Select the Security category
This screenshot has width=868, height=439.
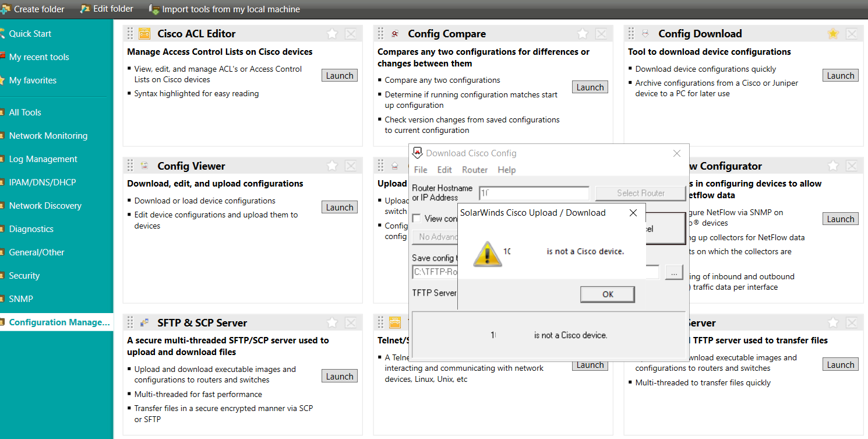(x=24, y=276)
